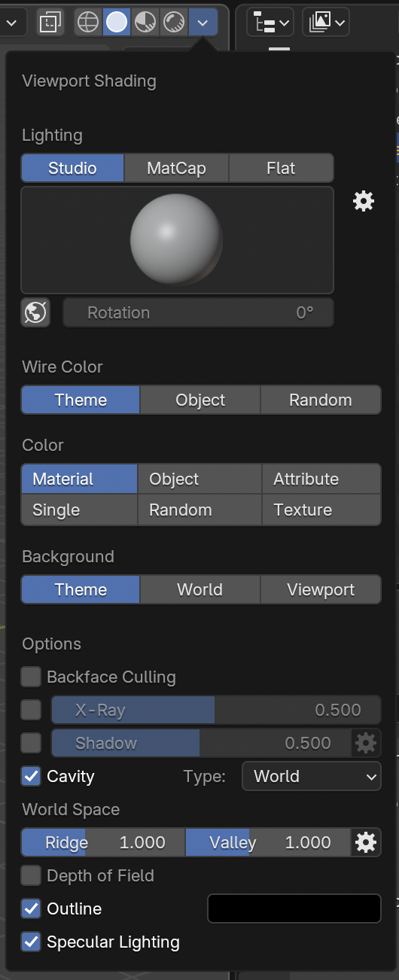Enable Depth of Field option
Viewport: 399px width, 980px height.
click(x=31, y=875)
